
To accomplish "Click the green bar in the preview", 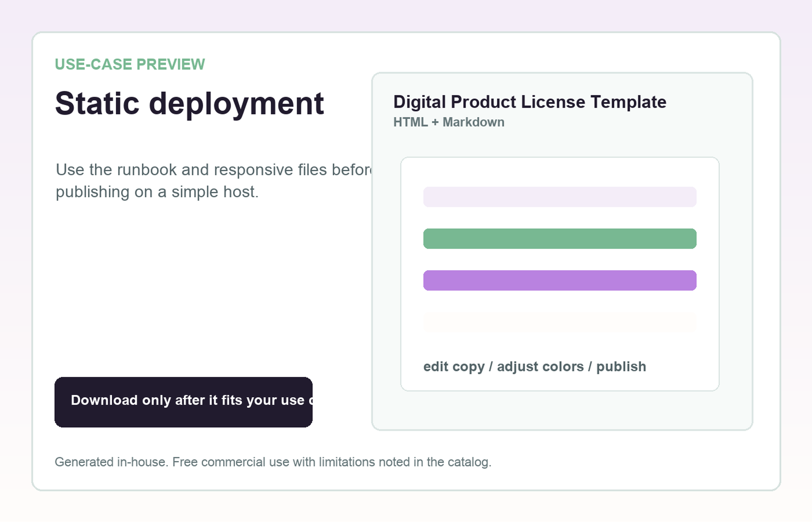I will pos(560,239).
